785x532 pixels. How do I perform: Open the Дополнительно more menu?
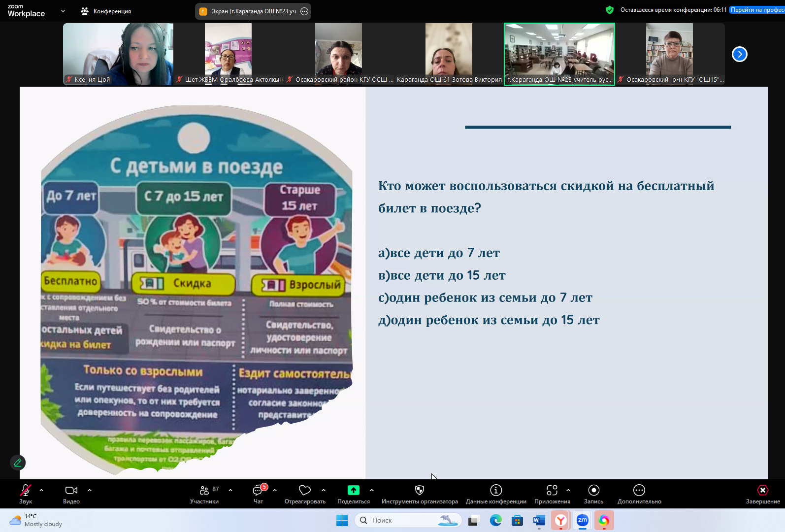(639, 494)
